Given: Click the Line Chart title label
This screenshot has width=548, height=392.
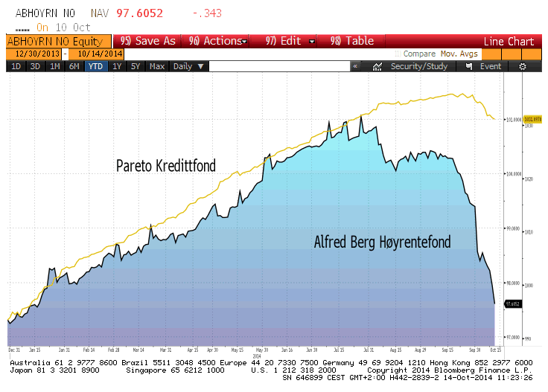Looking at the screenshot, I should [509, 42].
